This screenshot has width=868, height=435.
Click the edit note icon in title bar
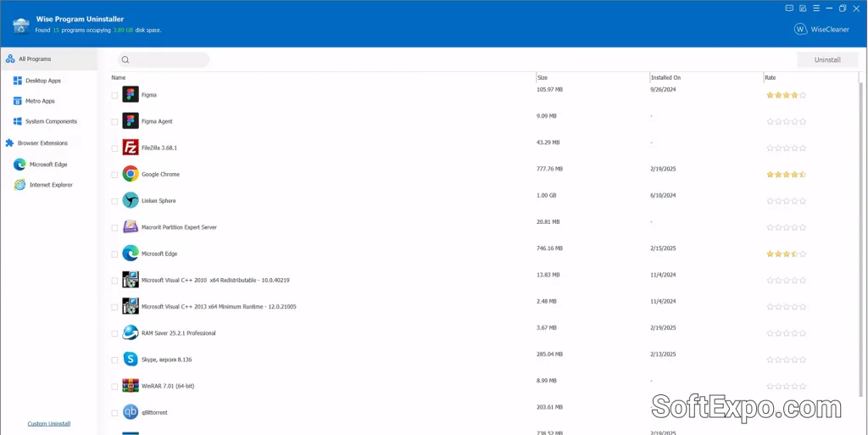pos(803,8)
